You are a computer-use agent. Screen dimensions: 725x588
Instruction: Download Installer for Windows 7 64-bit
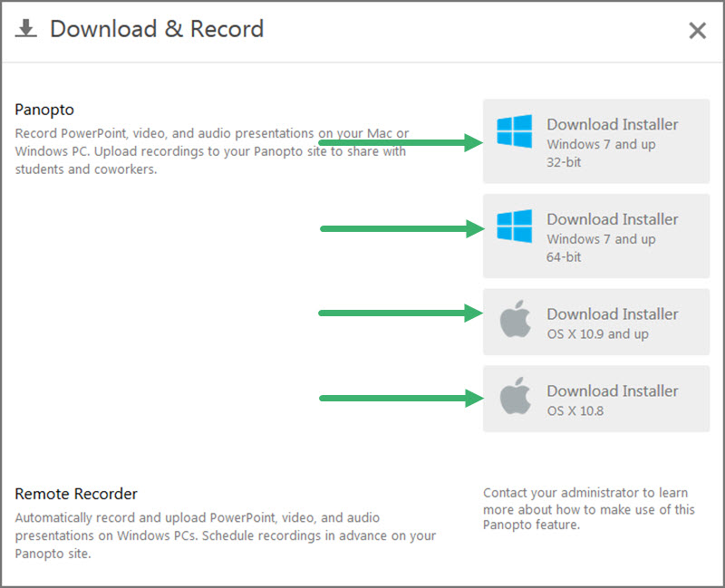coord(596,236)
